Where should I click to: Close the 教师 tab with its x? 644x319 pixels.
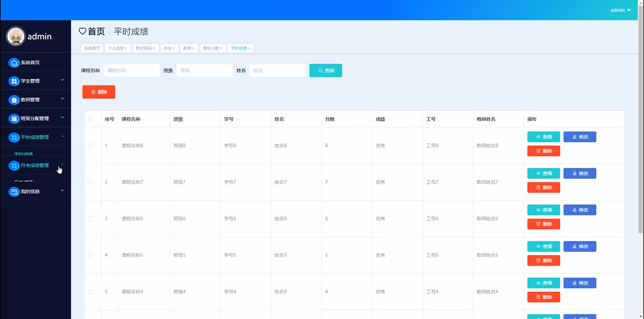click(x=193, y=49)
